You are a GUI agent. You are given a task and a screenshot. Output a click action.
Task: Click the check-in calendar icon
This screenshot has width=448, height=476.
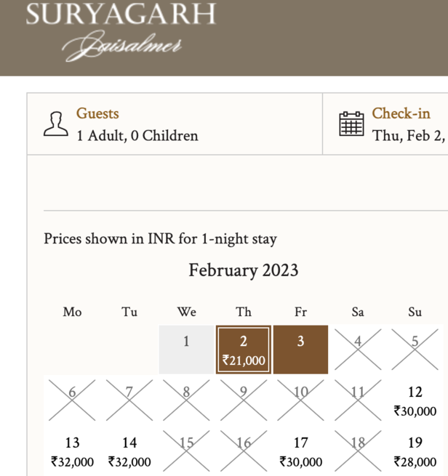(352, 124)
